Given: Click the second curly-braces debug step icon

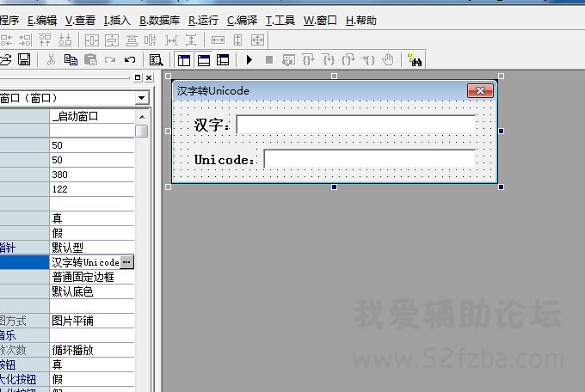Looking at the screenshot, I should pos(329,59).
